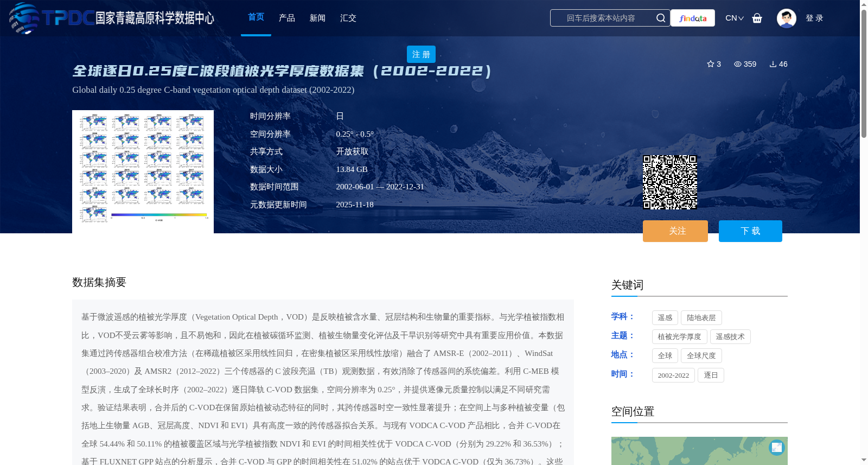Click the 登录 link
The height and width of the screenshot is (465, 868).
(814, 18)
